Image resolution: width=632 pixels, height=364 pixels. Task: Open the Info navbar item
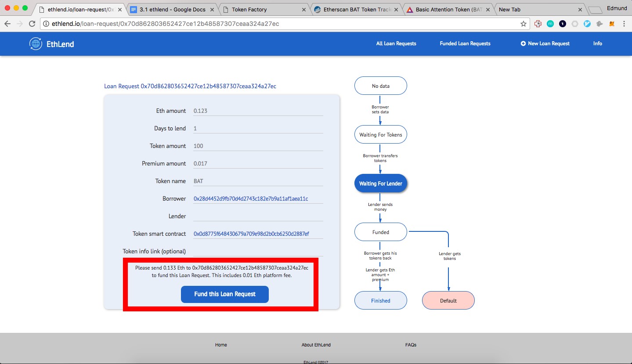pos(598,43)
